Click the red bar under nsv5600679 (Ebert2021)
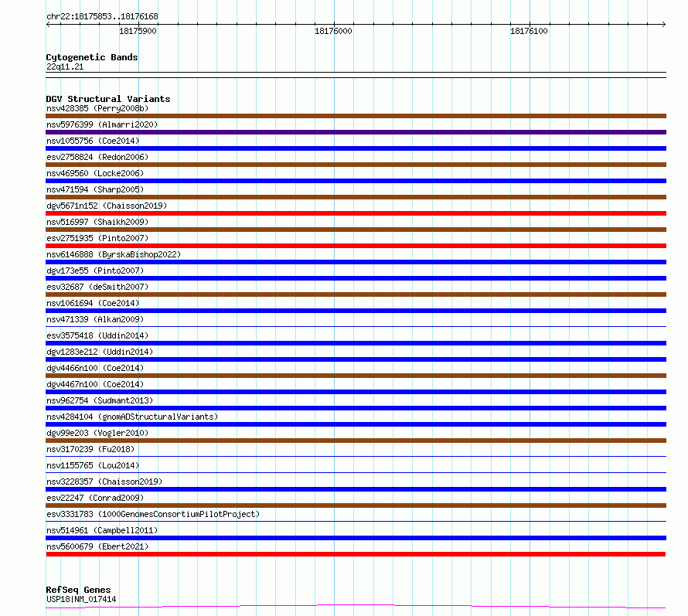This screenshot has height=616, width=688. point(356,554)
